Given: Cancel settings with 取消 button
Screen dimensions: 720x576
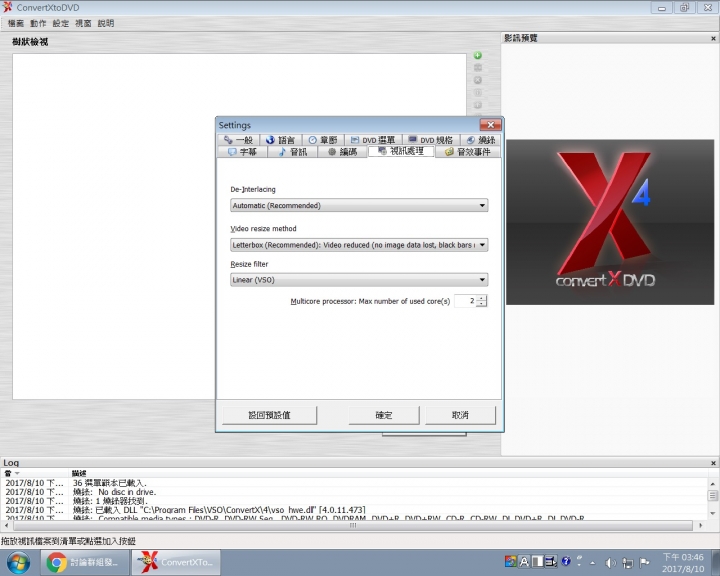Looking at the screenshot, I should click(x=460, y=415).
